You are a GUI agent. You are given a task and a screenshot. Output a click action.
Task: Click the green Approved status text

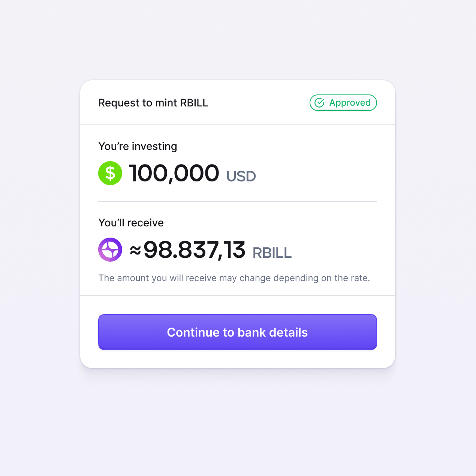point(350,103)
